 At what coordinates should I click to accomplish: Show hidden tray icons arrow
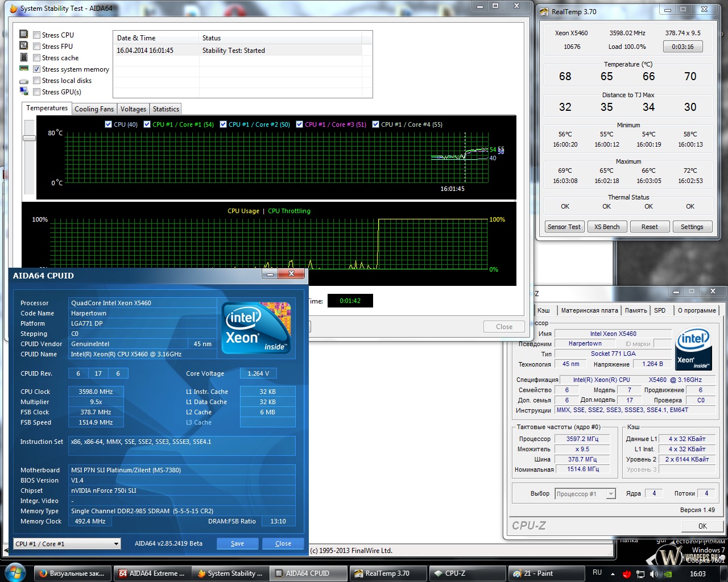point(613,573)
